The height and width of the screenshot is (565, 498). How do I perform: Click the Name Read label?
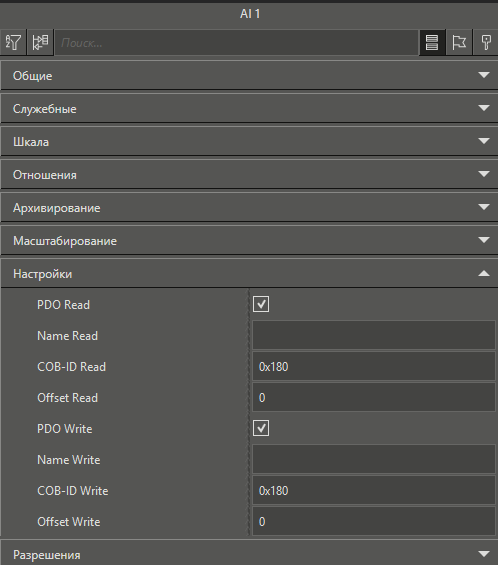(x=67, y=336)
